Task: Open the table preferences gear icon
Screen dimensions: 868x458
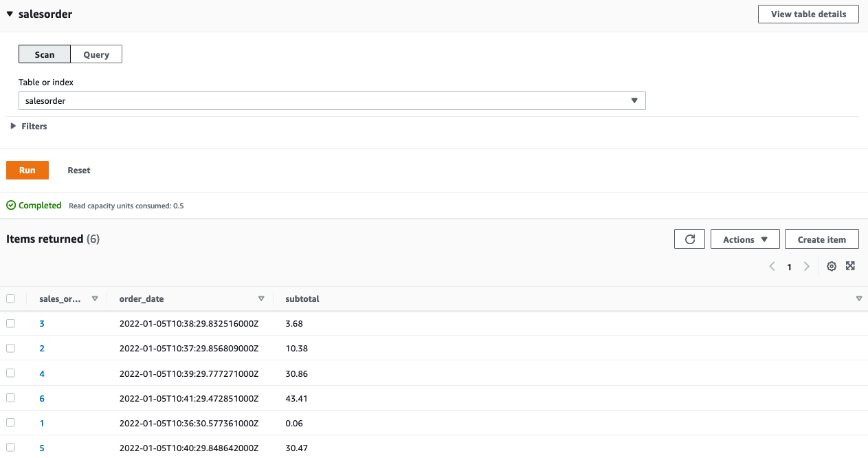Action: pyautogui.click(x=832, y=266)
